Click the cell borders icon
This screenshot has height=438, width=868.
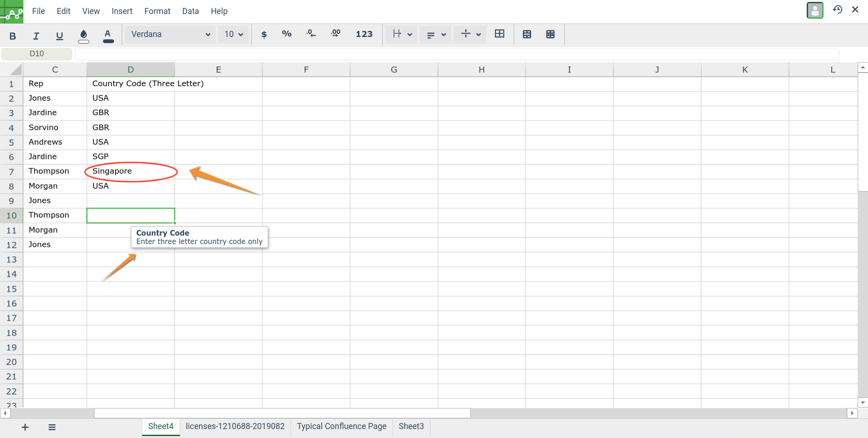pos(500,34)
